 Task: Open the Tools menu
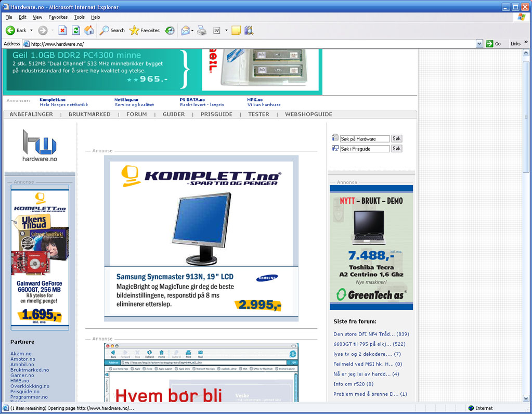[x=80, y=17]
